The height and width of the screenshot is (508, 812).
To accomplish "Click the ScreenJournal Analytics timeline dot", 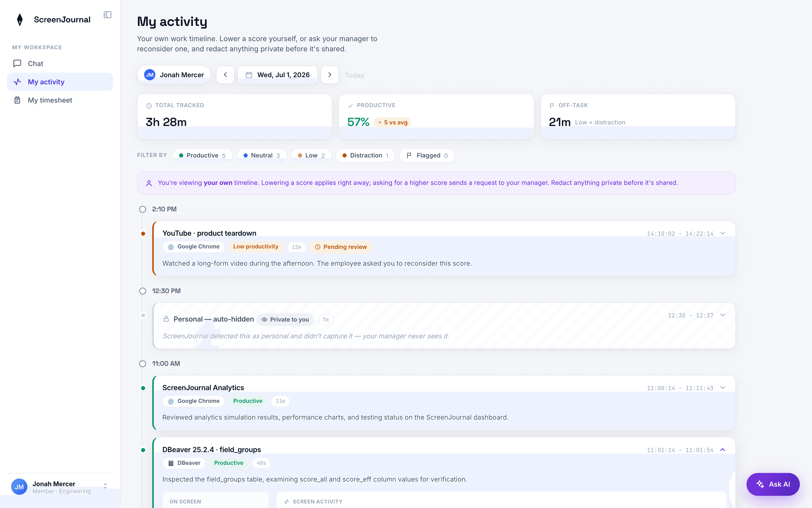I will pyautogui.click(x=143, y=388).
